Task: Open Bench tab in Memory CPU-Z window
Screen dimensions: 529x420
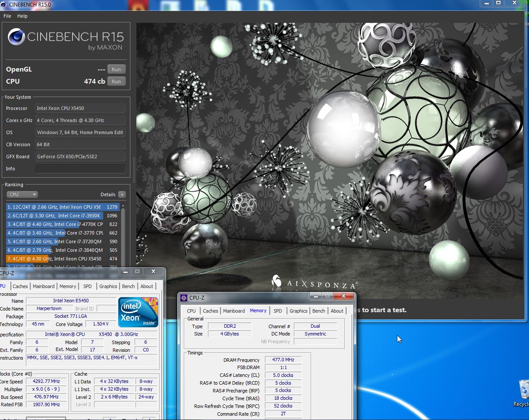Action: coord(319,311)
